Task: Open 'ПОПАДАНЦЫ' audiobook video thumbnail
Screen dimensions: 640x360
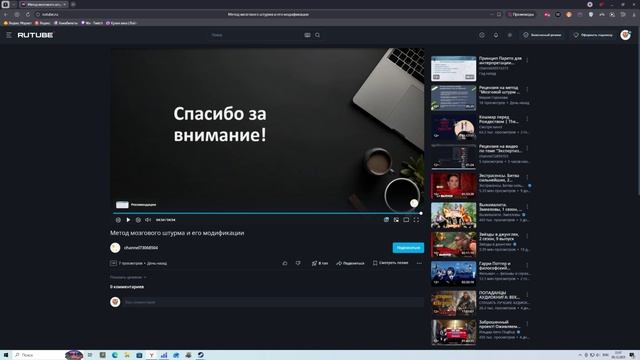Action: pos(453,303)
